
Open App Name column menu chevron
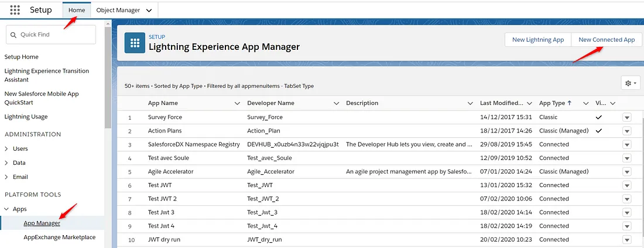(x=237, y=103)
